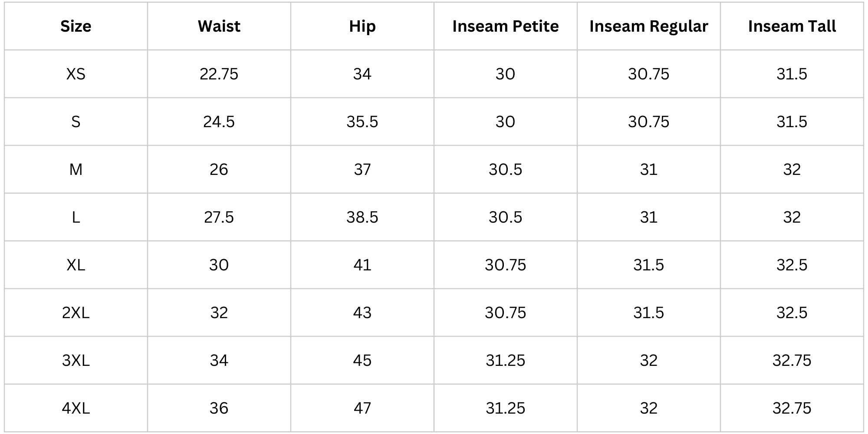Viewport: 868px width, 434px height.
Task: Click the Size column header
Action: [x=76, y=26]
